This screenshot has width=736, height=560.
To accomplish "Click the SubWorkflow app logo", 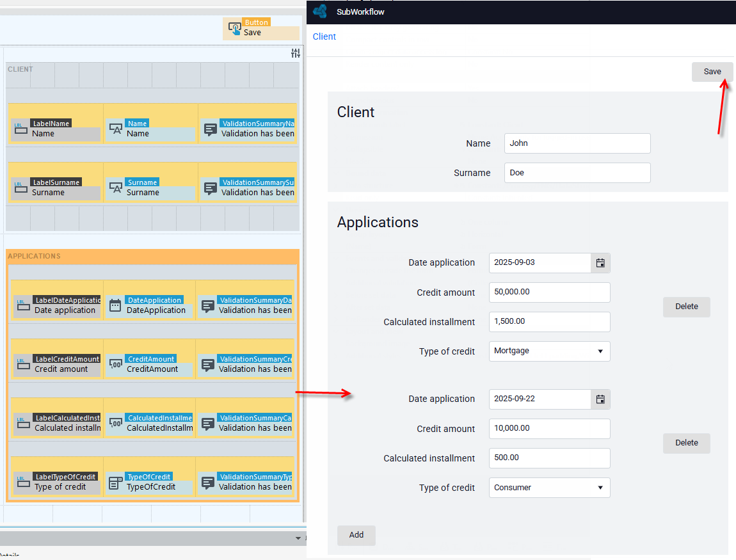I will click(320, 12).
